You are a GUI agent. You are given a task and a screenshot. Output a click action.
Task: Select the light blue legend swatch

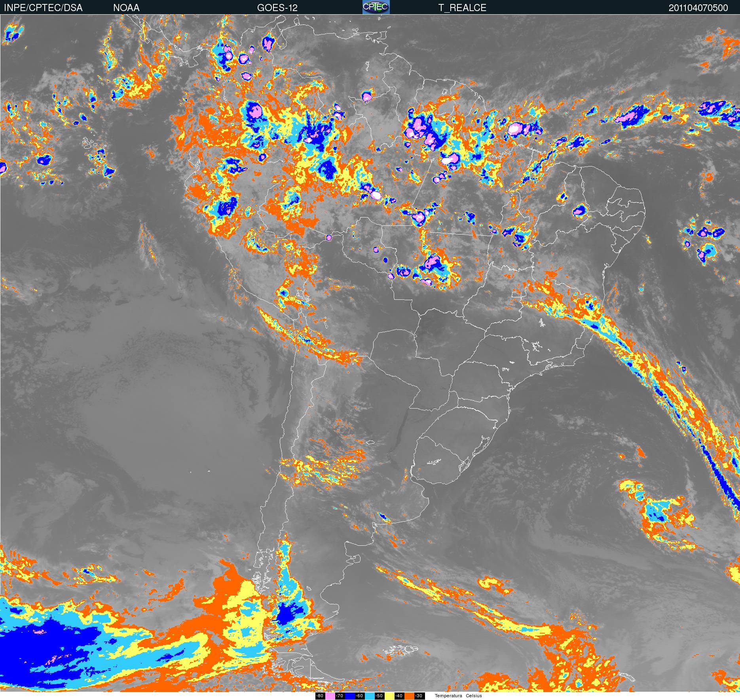pos(370,696)
